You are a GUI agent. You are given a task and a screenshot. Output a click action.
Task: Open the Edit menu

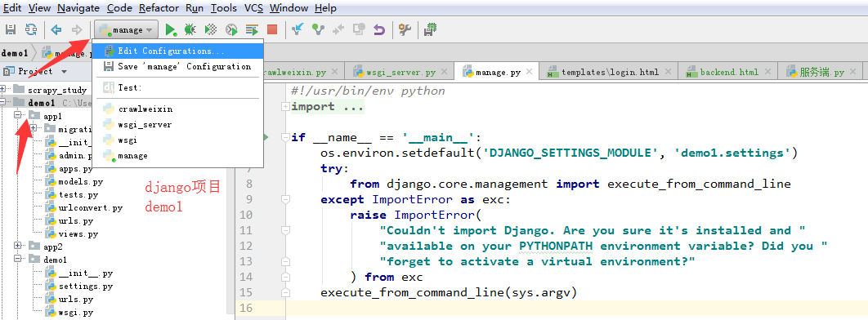coord(12,7)
